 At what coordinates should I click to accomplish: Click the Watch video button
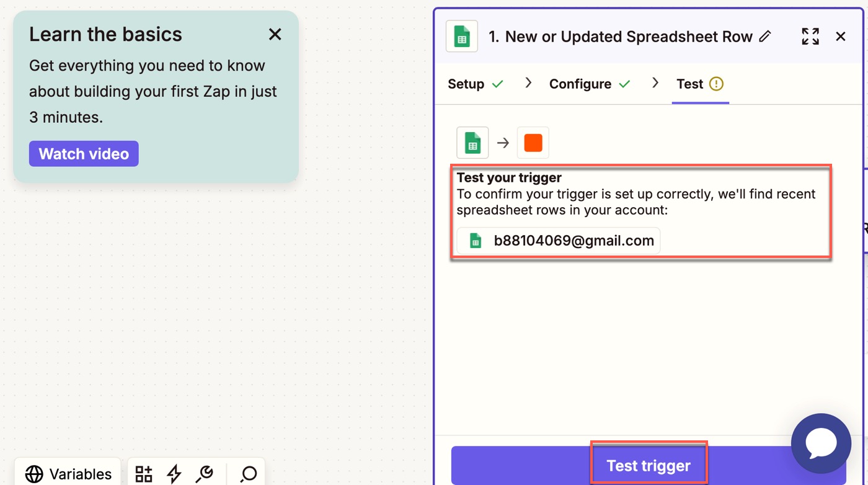point(84,154)
